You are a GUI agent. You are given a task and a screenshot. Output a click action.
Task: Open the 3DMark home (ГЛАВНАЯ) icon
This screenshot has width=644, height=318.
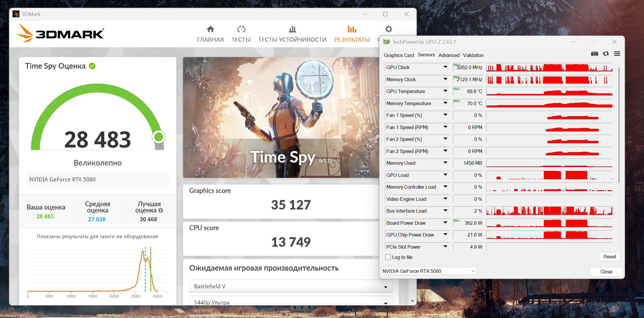(x=210, y=29)
